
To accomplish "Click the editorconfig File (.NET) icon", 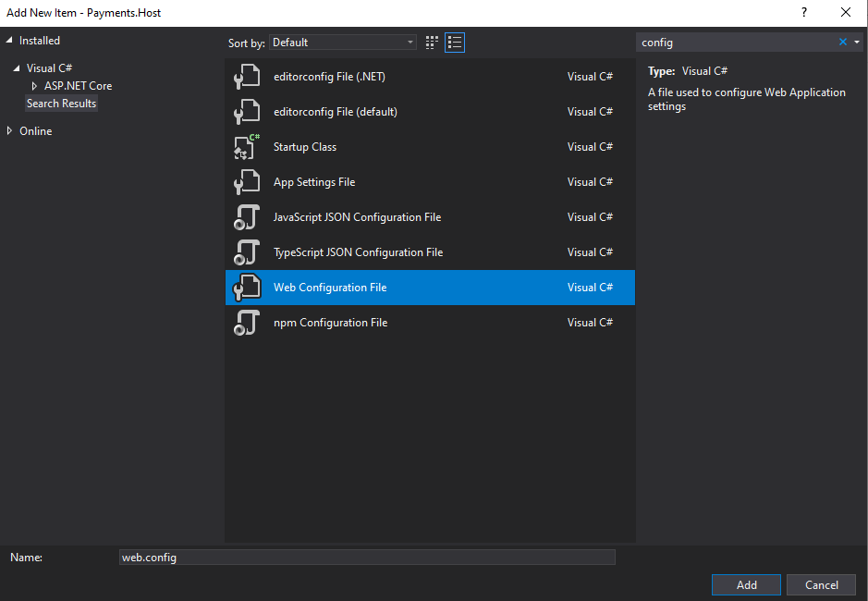I will 246,77.
